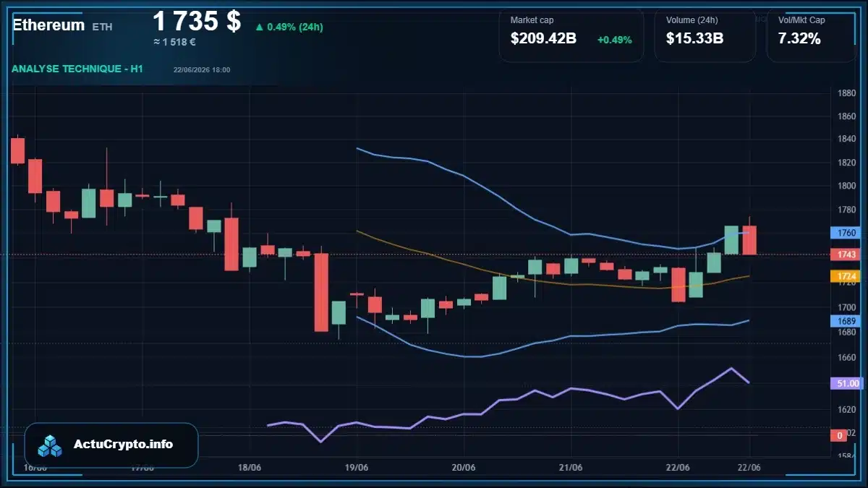Viewport: 868px width, 488px height.
Task: Click the 22/06/2026 18:00 timestamp
Action: click(202, 69)
